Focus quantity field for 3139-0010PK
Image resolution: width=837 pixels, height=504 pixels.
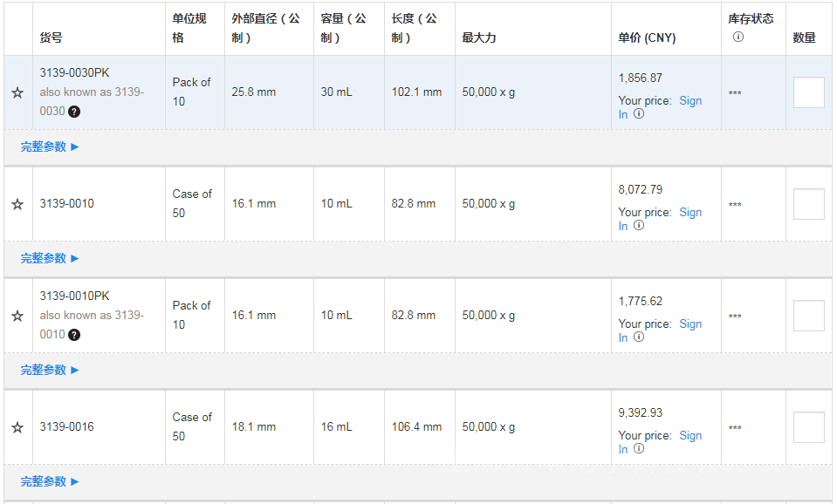pos(808,316)
